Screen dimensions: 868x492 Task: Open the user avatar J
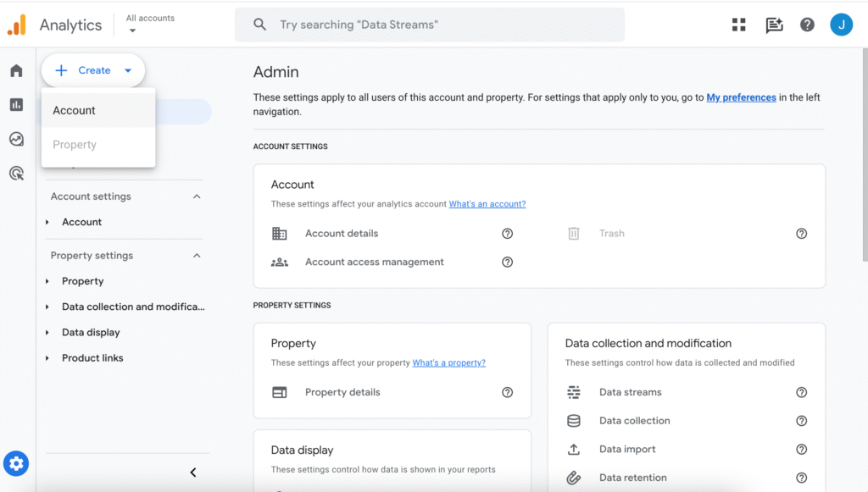click(x=841, y=25)
